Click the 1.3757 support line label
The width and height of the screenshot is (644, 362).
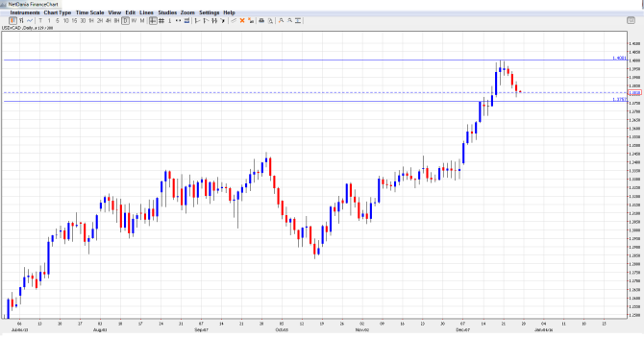[x=620, y=99]
